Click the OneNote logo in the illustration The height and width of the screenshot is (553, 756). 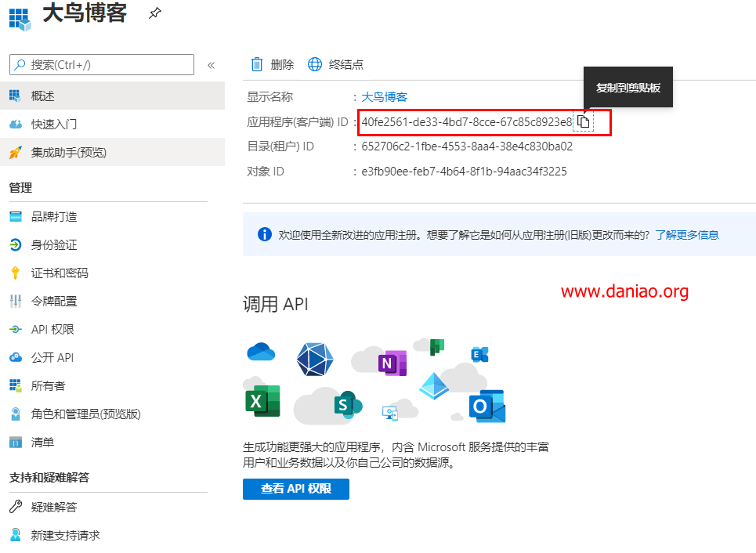pos(392,363)
